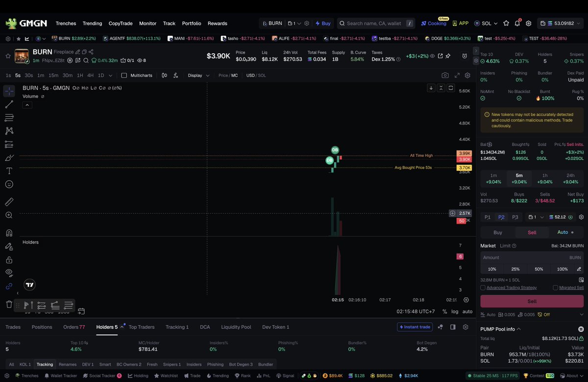588x382 pixels.
Task: Pin the token header info
Action: coord(448,56)
